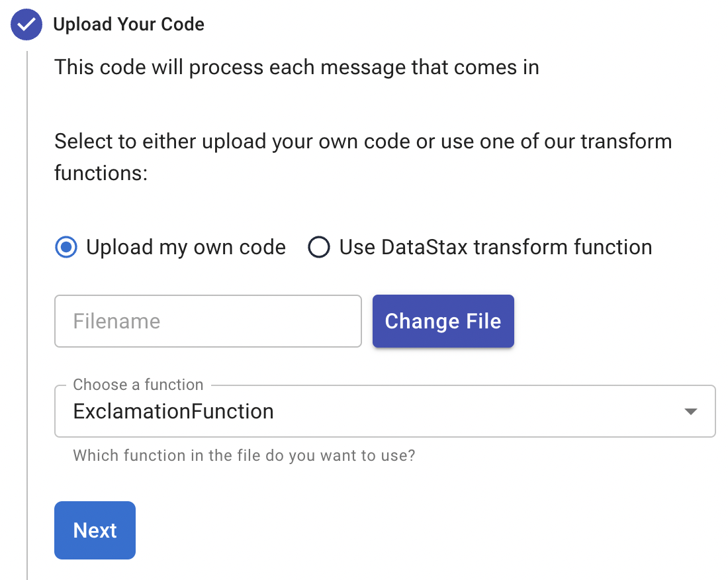The width and height of the screenshot is (728, 580).
Task: Click the "Upload Your Code" step title
Action: tap(128, 25)
